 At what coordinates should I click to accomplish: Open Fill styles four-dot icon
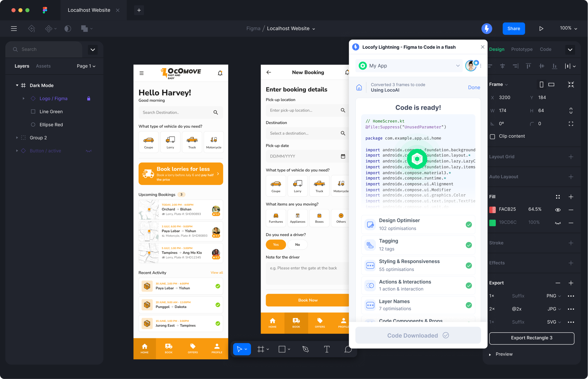558,197
